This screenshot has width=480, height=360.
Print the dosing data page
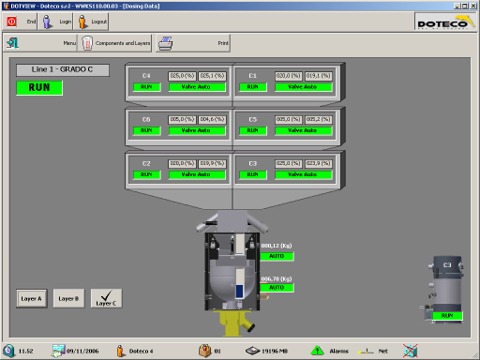(x=193, y=43)
